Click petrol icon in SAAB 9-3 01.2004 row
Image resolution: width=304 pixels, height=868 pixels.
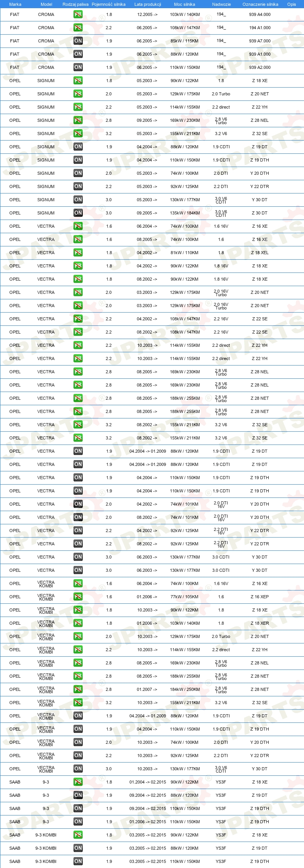point(78,782)
